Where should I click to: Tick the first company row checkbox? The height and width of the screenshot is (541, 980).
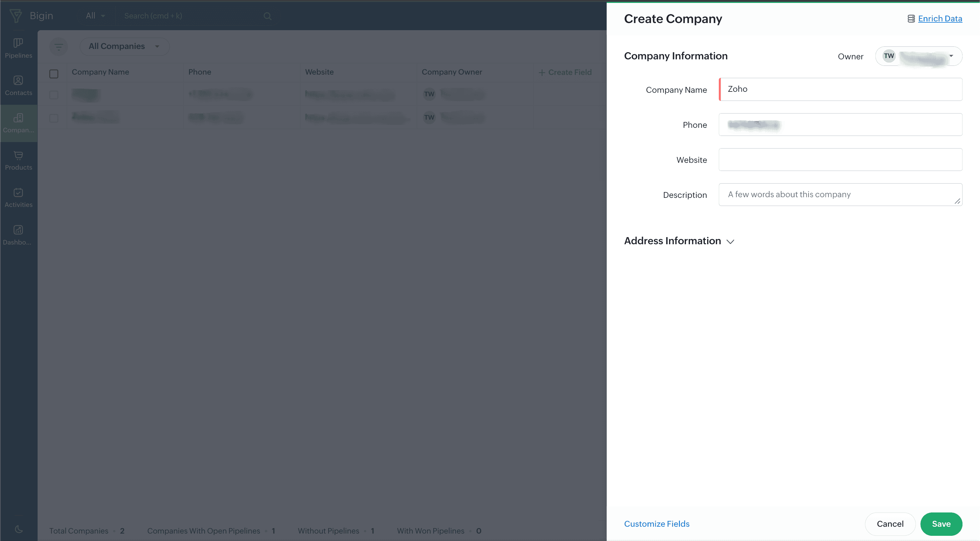click(x=54, y=94)
